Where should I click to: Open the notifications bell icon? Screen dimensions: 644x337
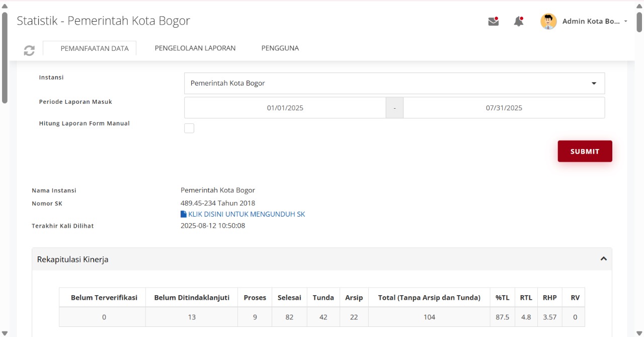coord(519,21)
